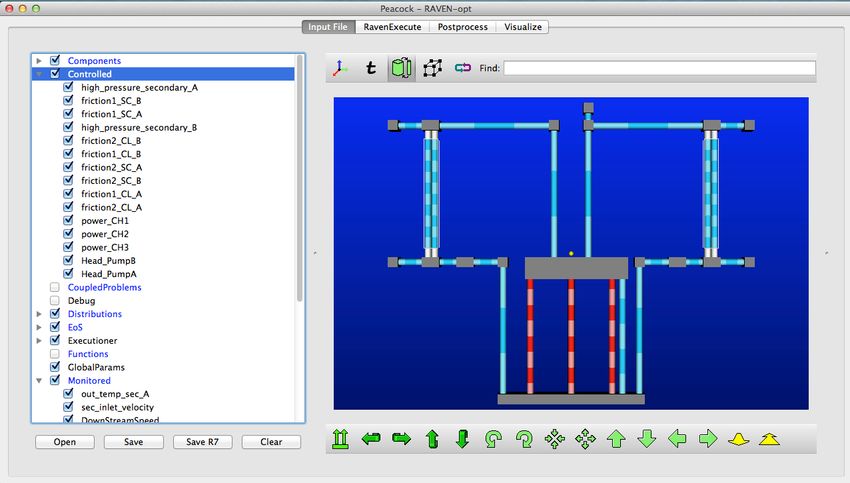Zoom out using the outward four-arrows icon
The height and width of the screenshot is (483, 850).
(x=585, y=439)
